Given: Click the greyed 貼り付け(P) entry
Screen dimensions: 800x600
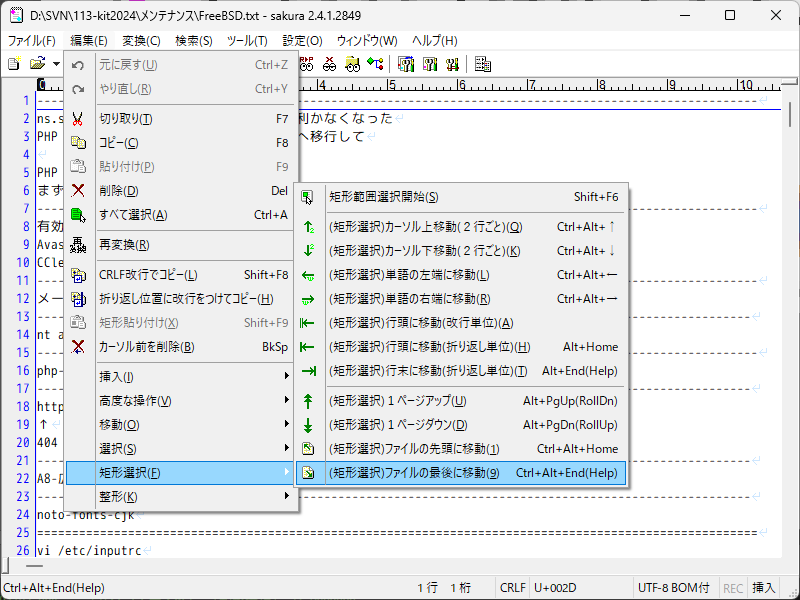Looking at the screenshot, I should coord(182,167).
